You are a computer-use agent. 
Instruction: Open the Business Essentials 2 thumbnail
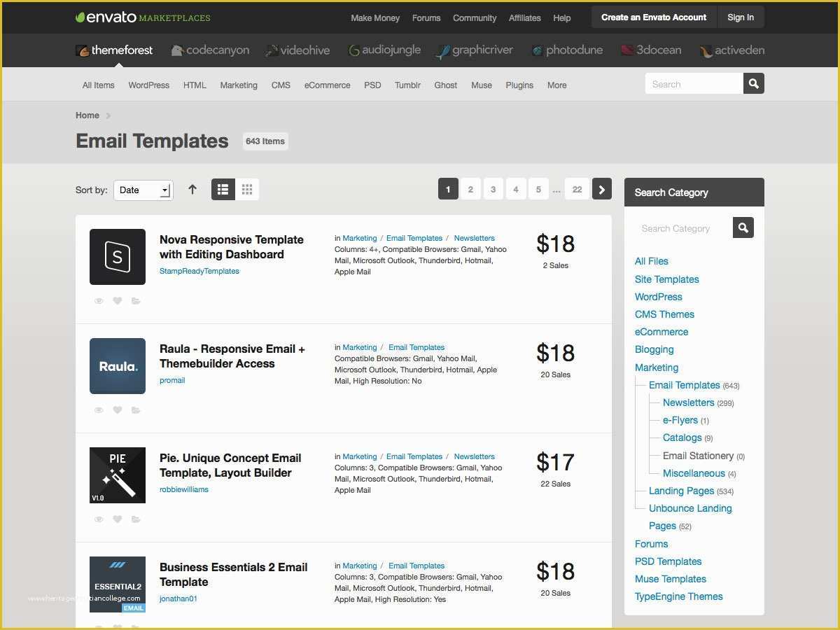click(118, 584)
